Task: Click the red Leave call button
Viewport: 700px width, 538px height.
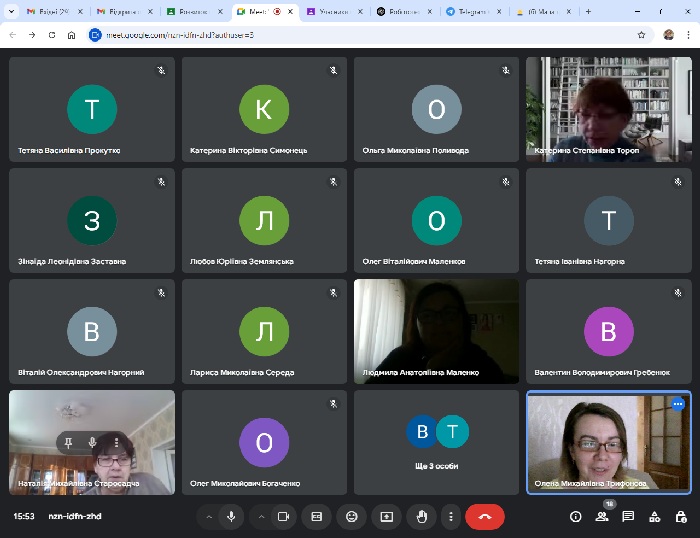Action: [x=484, y=516]
